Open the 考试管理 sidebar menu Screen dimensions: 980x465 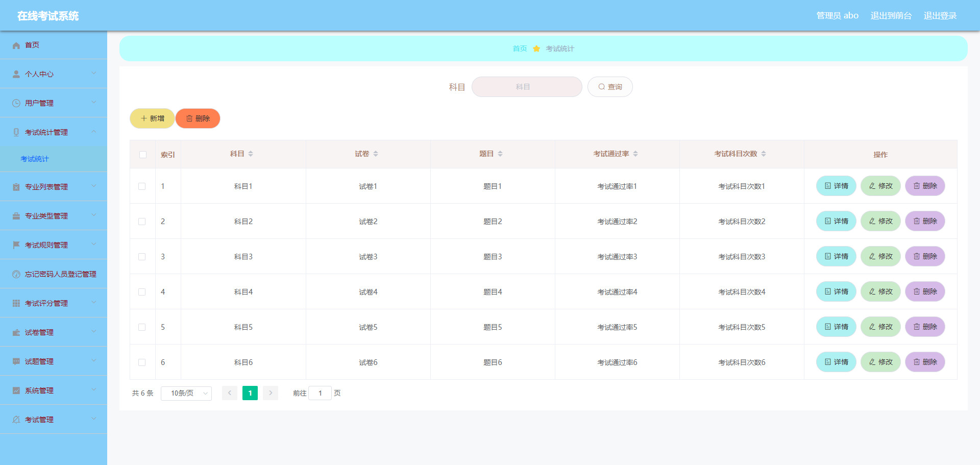54,420
